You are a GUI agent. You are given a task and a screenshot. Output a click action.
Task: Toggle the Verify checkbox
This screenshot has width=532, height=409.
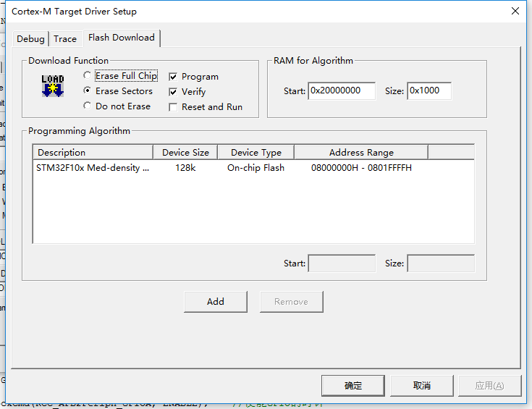(x=173, y=92)
